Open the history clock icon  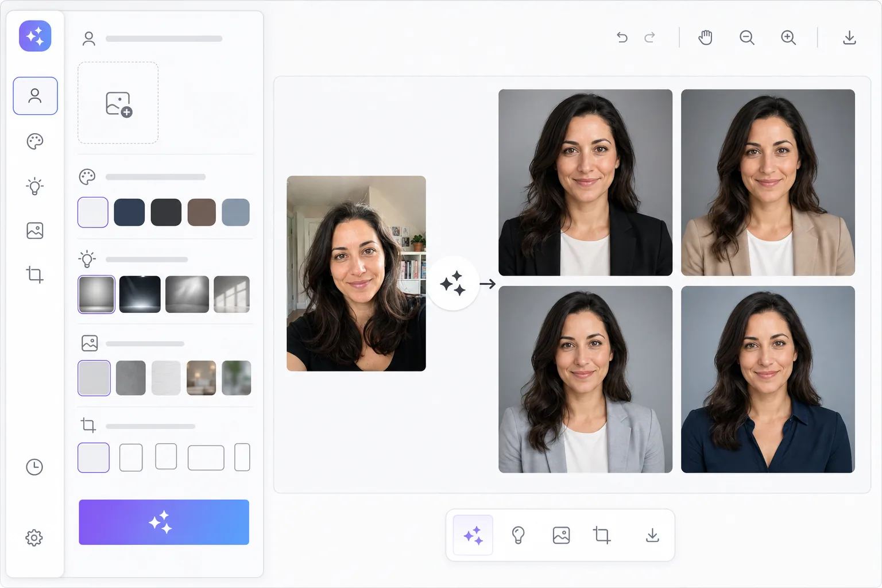34,467
